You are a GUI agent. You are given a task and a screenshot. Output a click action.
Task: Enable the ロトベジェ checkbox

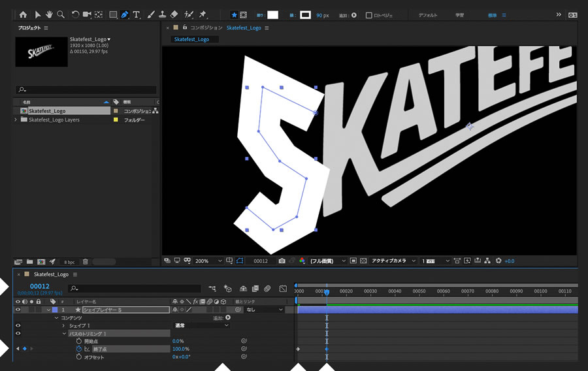(369, 15)
